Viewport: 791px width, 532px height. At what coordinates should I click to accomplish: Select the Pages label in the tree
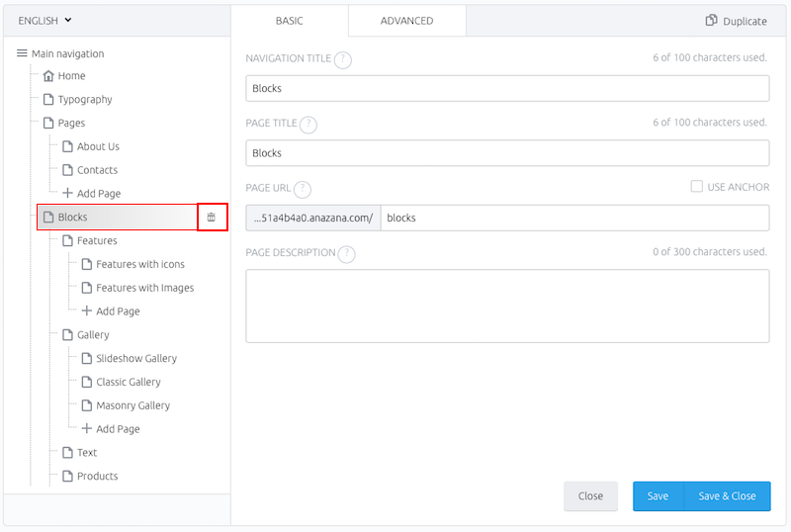pyautogui.click(x=71, y=124)
